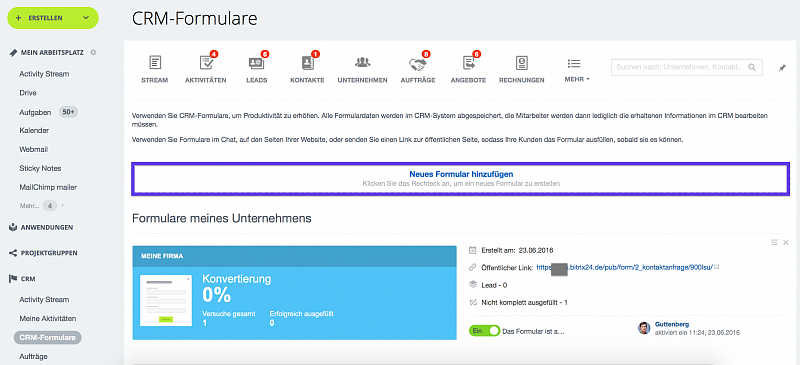Click the pin icon beside search
The image size is (800, 365).
click(x=783, y=67)
